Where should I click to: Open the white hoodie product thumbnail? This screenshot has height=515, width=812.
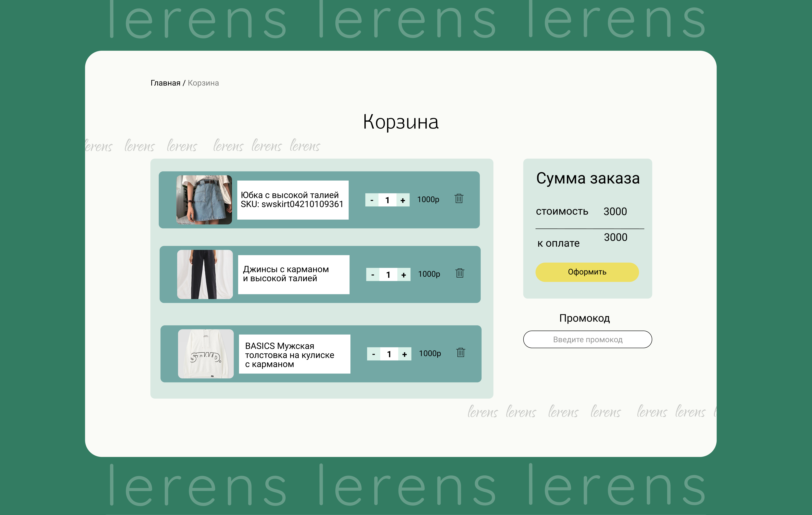point(206,354)
